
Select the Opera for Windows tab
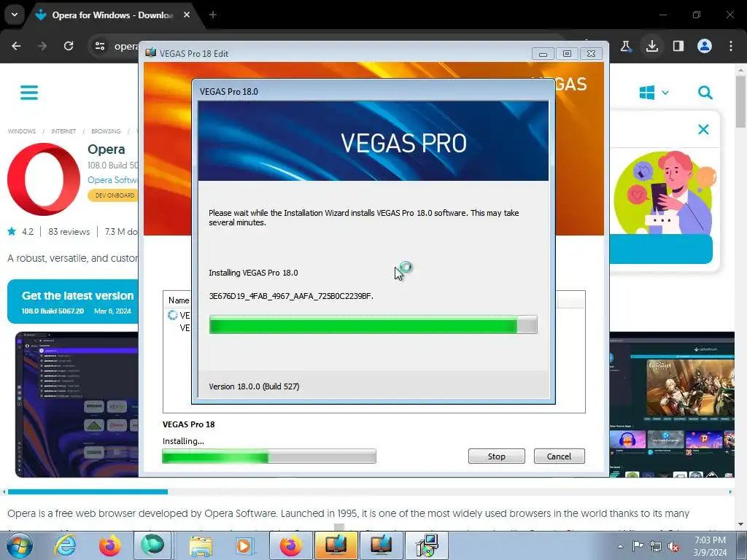pyautogui.click(x=113, y=15)
